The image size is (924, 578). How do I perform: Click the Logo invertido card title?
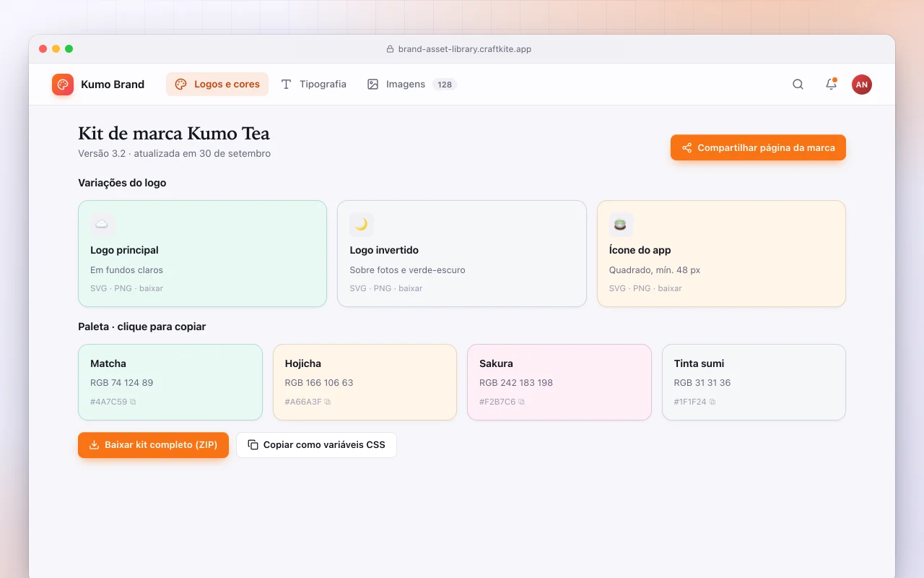coord(384,250)
